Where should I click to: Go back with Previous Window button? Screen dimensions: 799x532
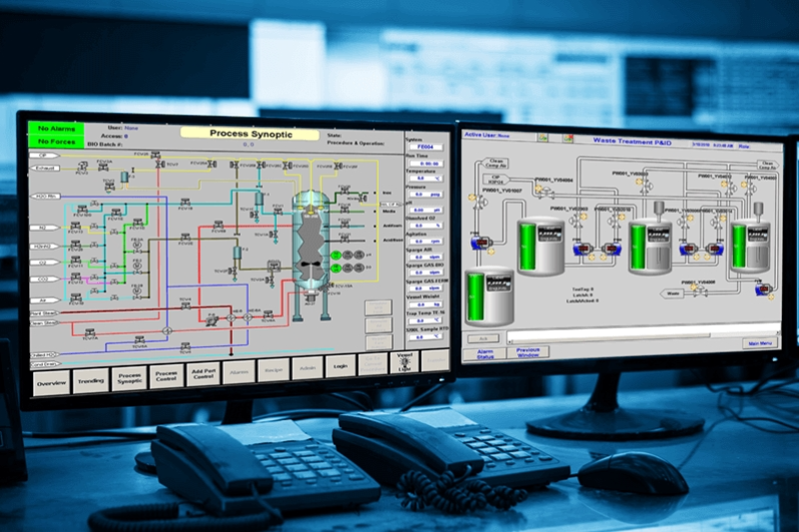(526, 351)
